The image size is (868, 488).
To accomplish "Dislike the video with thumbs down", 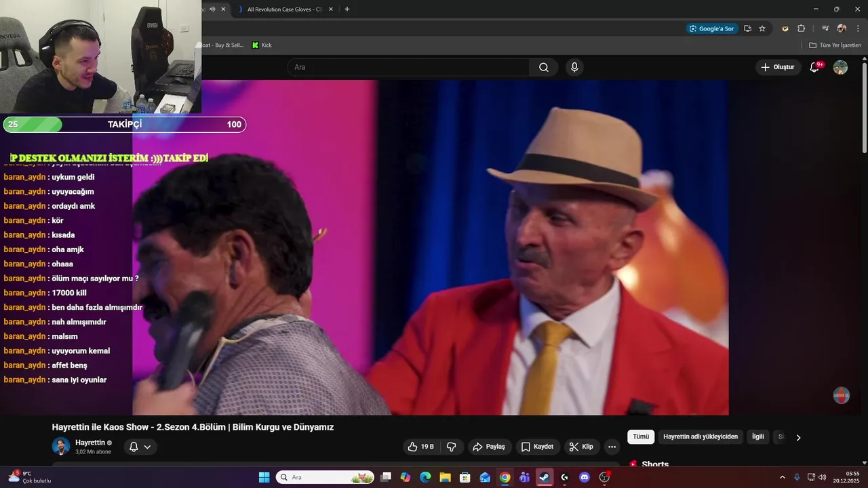I will point(452,447).
